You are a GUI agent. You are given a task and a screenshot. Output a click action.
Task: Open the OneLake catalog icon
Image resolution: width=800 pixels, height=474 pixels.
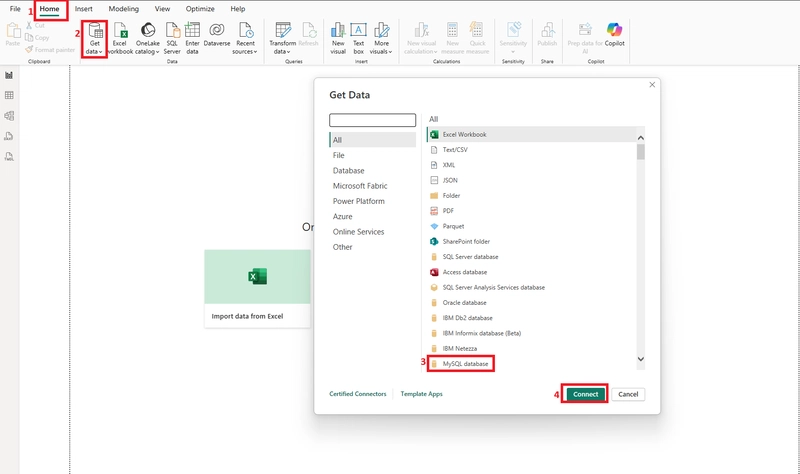[x=147, y=36]
